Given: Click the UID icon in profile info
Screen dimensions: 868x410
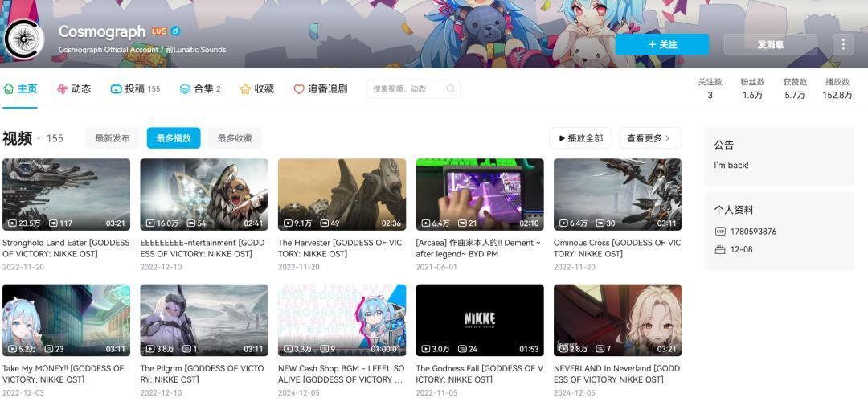Looking at the screenshot, I should [719, 232].
